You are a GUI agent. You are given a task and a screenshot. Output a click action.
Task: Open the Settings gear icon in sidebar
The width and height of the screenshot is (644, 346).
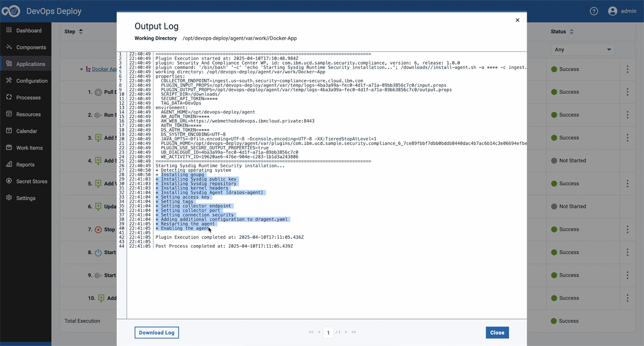click(x=9, y=198)
